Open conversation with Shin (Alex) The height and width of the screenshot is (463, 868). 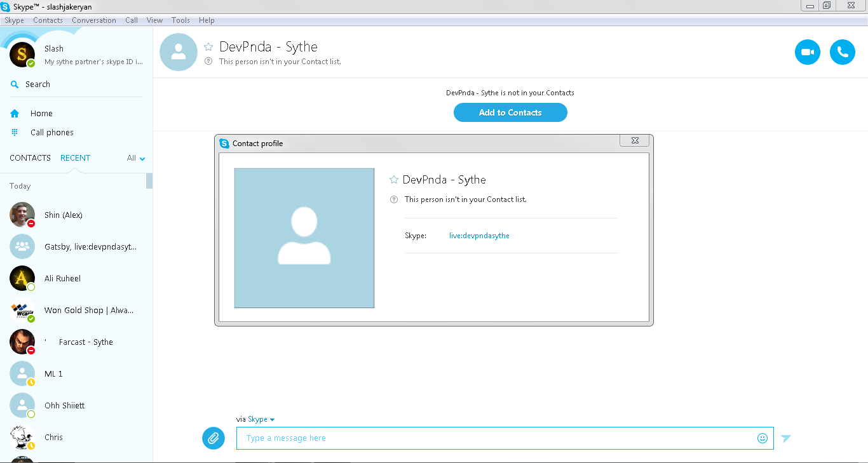pos(76,215)
